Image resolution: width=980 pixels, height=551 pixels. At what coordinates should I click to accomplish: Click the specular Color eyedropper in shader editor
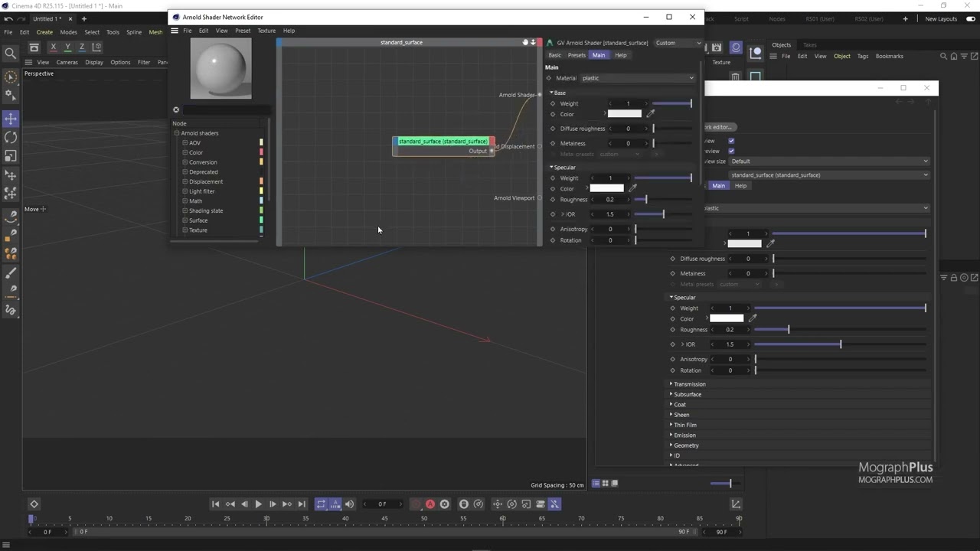click(632, 188)
